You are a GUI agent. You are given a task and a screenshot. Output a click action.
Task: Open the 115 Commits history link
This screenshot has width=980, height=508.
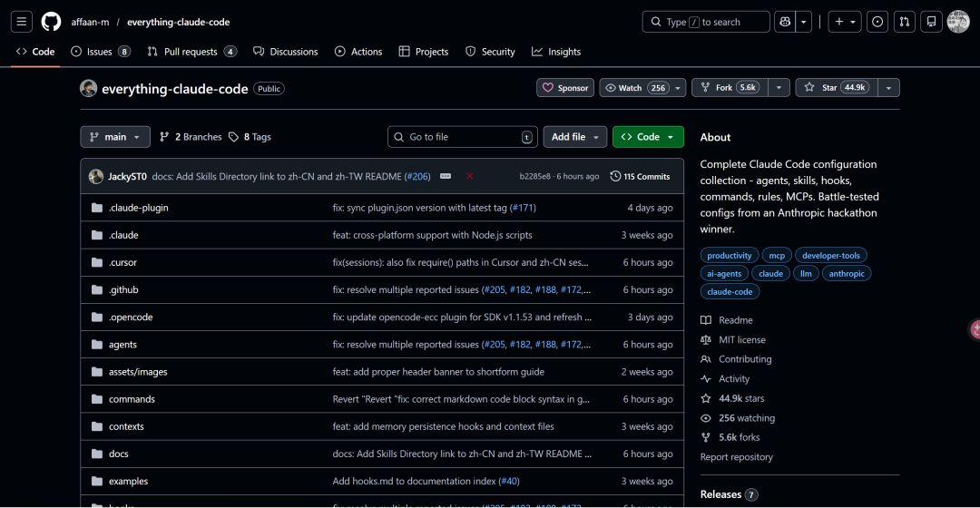(x=641, y=176)
